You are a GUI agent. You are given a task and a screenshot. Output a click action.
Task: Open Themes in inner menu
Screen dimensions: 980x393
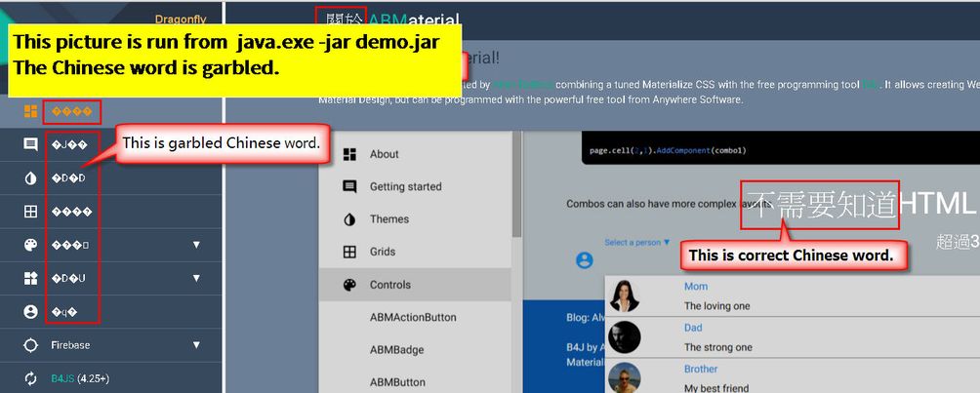415,219
